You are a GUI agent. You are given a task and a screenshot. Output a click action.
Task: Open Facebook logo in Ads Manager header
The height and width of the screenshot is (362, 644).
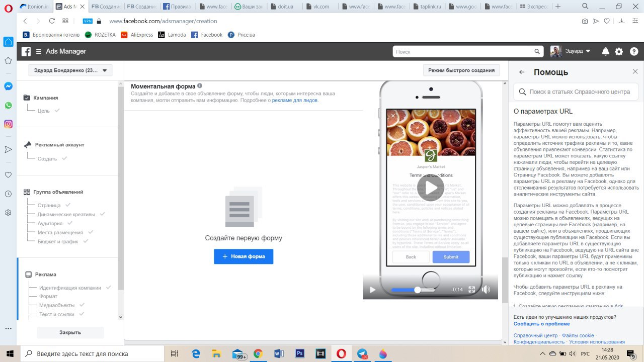coord(26,51)
